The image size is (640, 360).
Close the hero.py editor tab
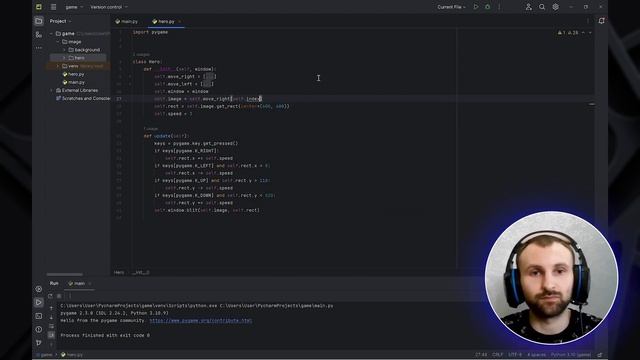180,21
